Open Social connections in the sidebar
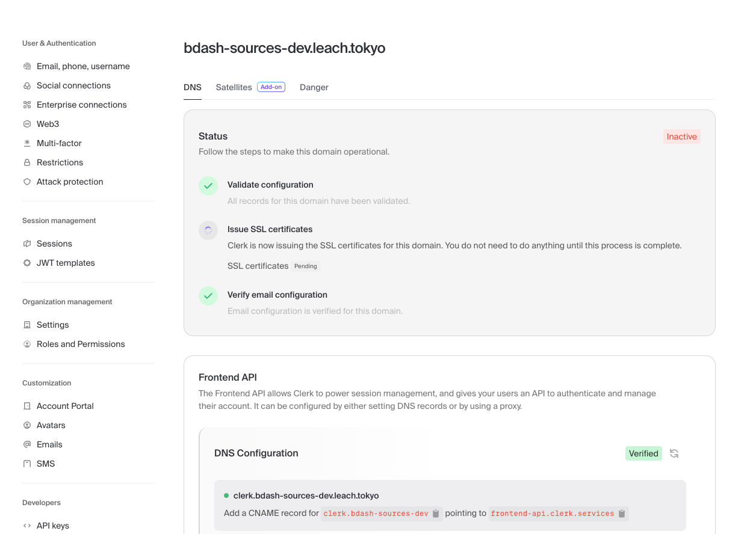 pos(73,85)
